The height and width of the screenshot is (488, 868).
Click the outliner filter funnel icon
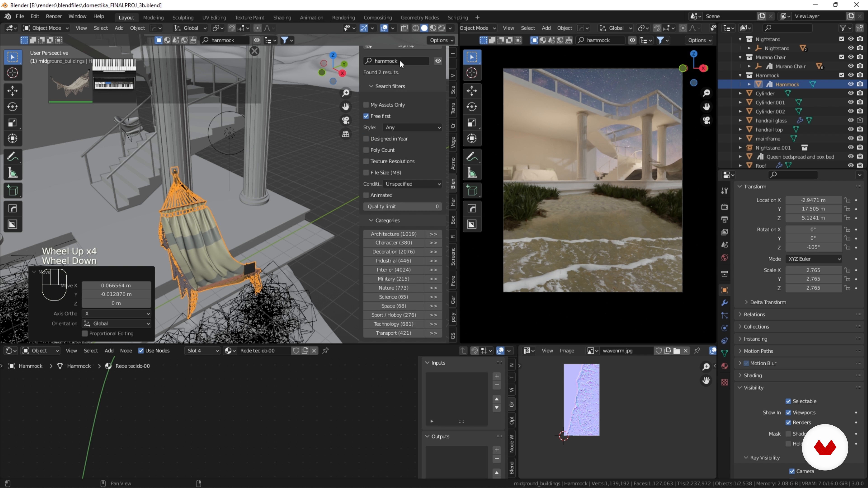(x=843, y=28)
